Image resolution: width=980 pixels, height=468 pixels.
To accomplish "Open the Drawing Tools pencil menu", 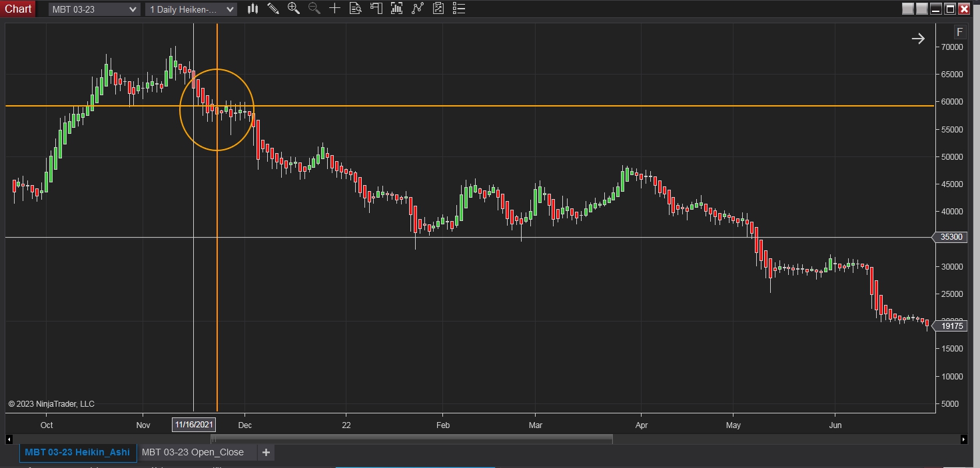I will click(273, 9).
